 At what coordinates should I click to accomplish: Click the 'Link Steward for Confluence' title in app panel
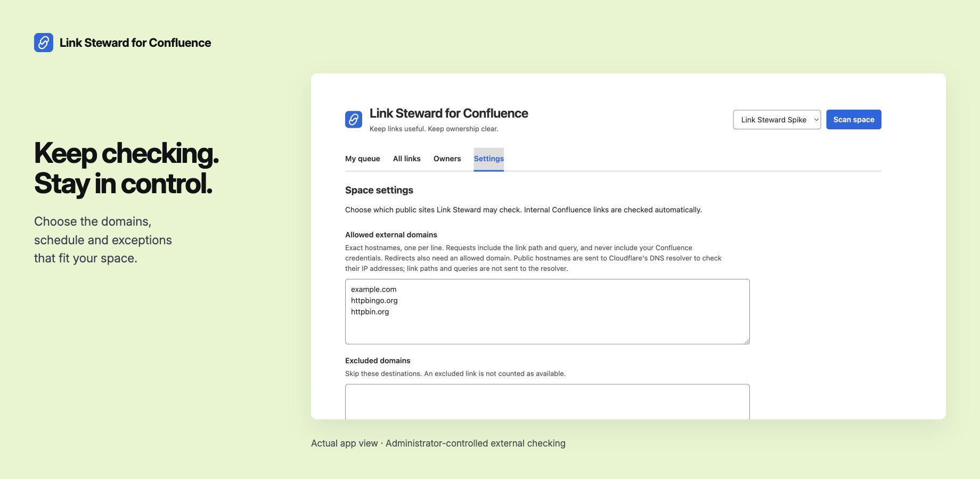click(x=449, y=113)
